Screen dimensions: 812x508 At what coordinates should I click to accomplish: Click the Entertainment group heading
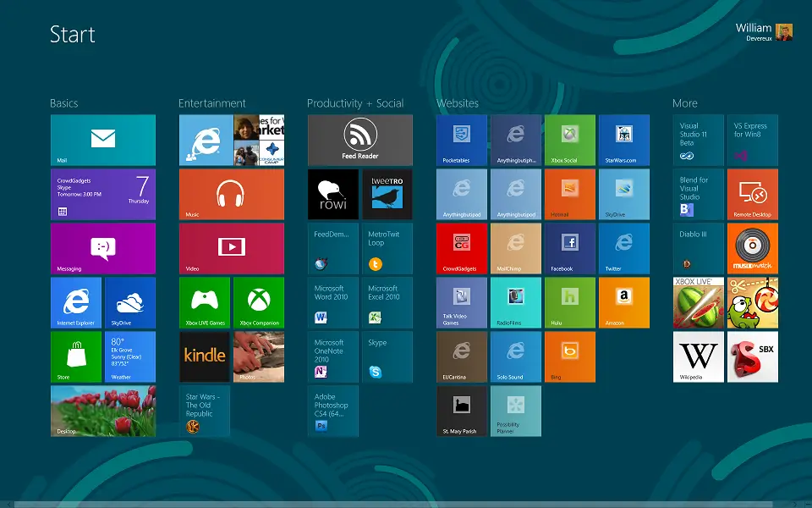211,103
